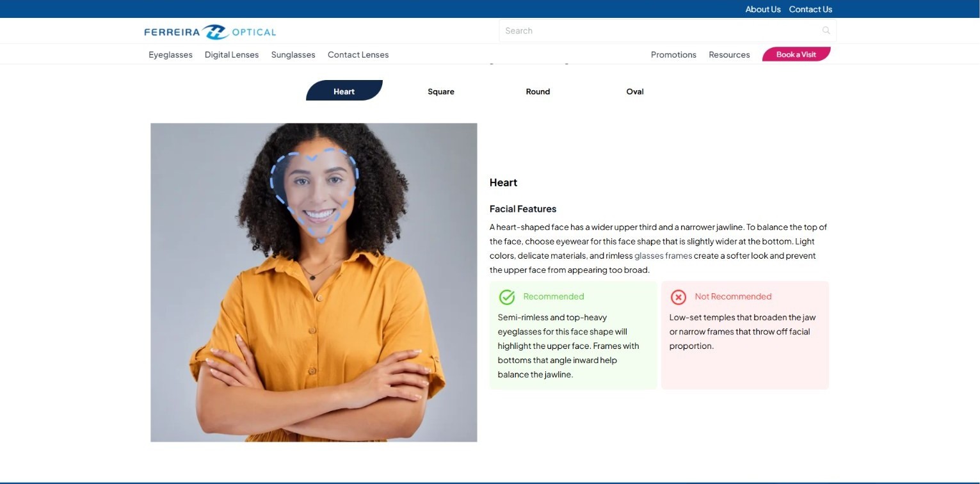Open the Resources menu
Image resolution: width=980 pixels, height=484 pixels.
click(729, 54)
